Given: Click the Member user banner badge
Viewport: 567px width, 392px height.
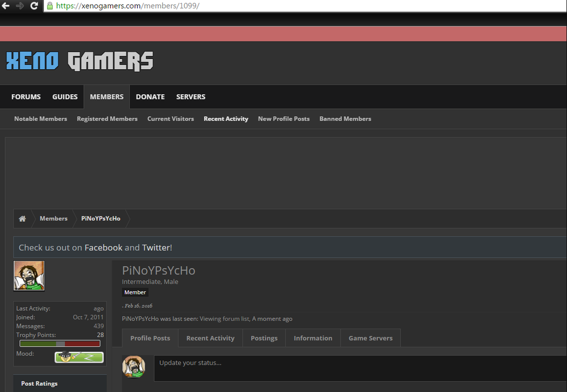Looking at the screenshot, I should pyautogui.click(x=136, y=292).
